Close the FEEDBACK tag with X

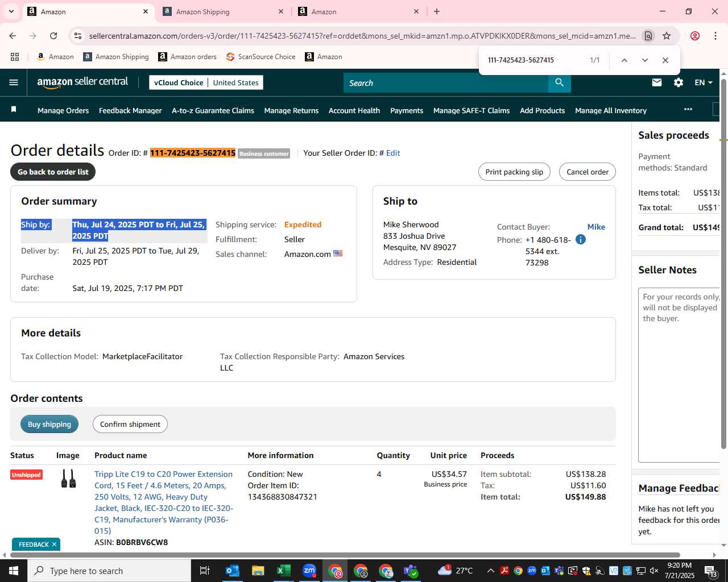(x=54, y=544)
